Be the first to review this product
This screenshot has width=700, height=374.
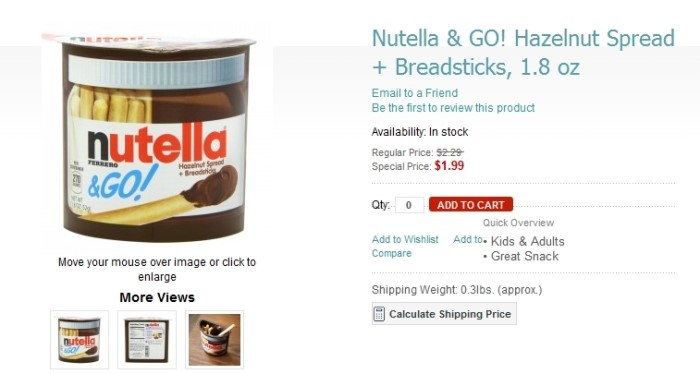point(453,108)
